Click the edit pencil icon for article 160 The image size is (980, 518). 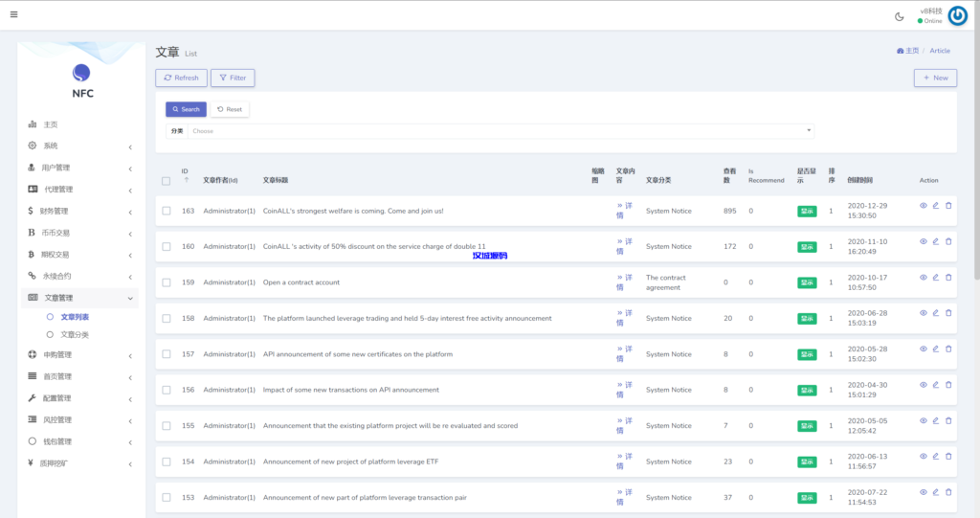coord(936,241)
